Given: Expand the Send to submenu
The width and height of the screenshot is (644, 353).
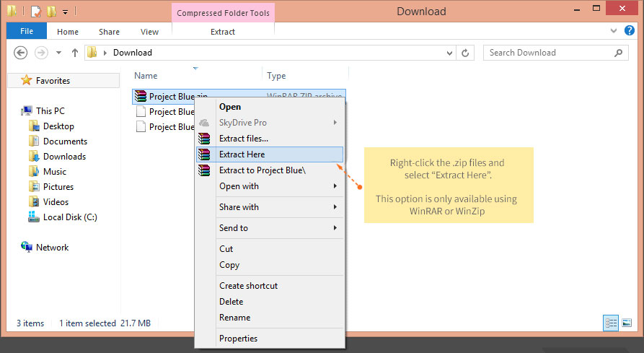Looking at the screenshot, I should click(335, 227).
